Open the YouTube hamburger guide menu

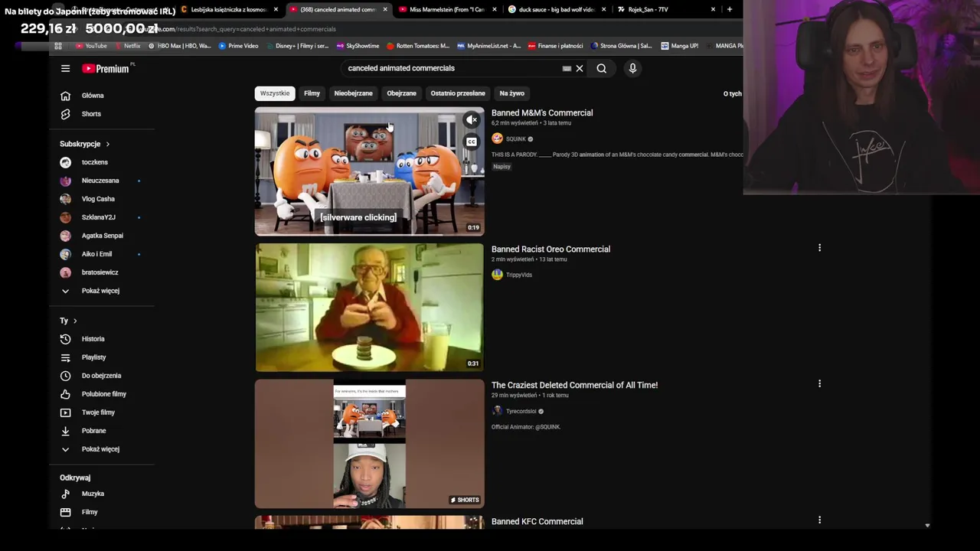click(65, 69)
